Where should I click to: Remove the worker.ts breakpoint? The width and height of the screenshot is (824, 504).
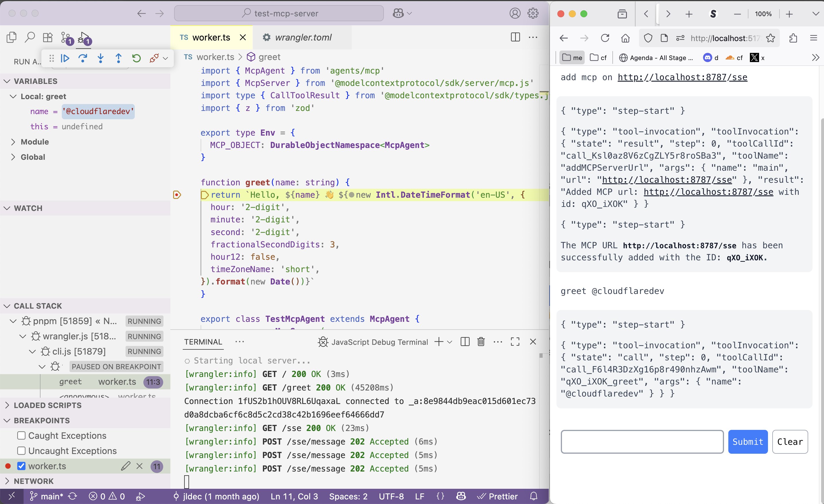pos(139,466)
